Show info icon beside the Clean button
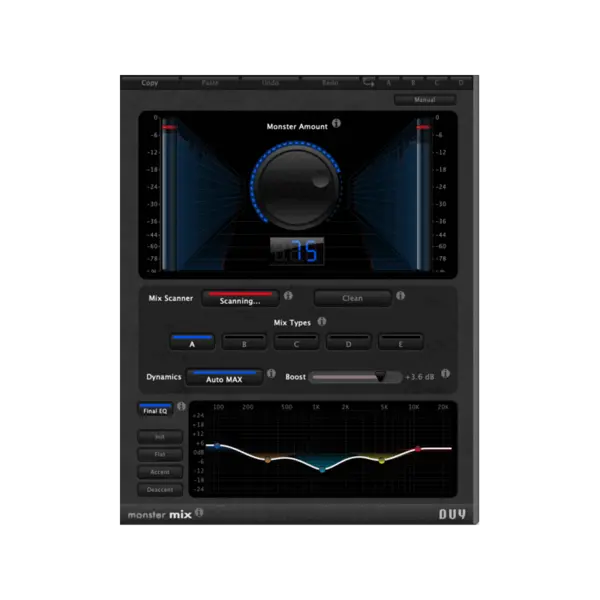The height and width of the screenshot is (600, 600). point(400,295)
